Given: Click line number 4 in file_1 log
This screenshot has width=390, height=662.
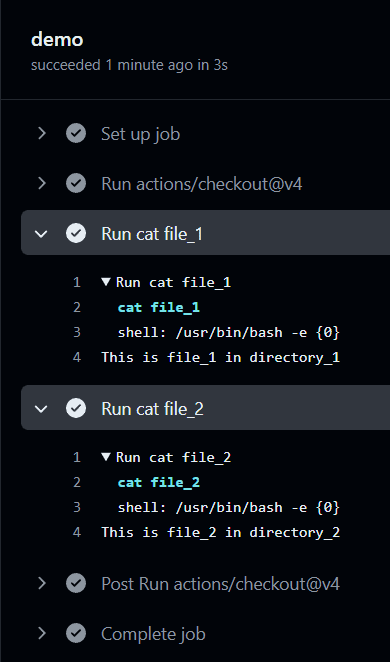Looking at the screenshot, I should (x=76, y=358).
